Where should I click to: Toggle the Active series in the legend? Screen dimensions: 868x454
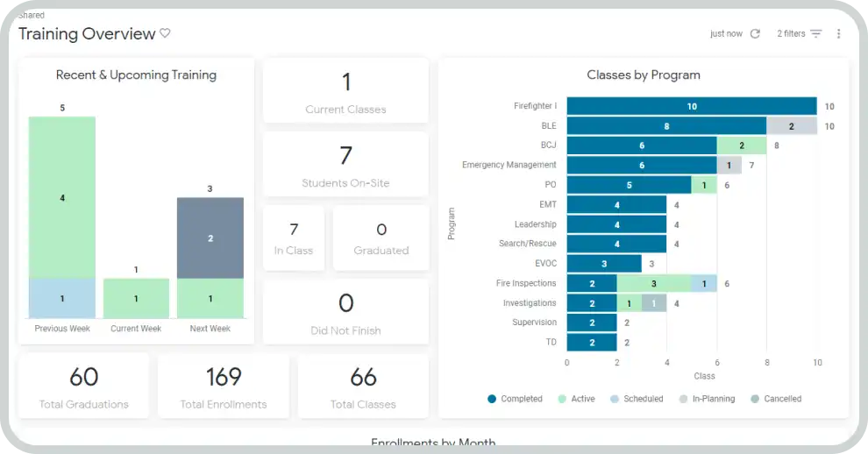pos(582,399)
